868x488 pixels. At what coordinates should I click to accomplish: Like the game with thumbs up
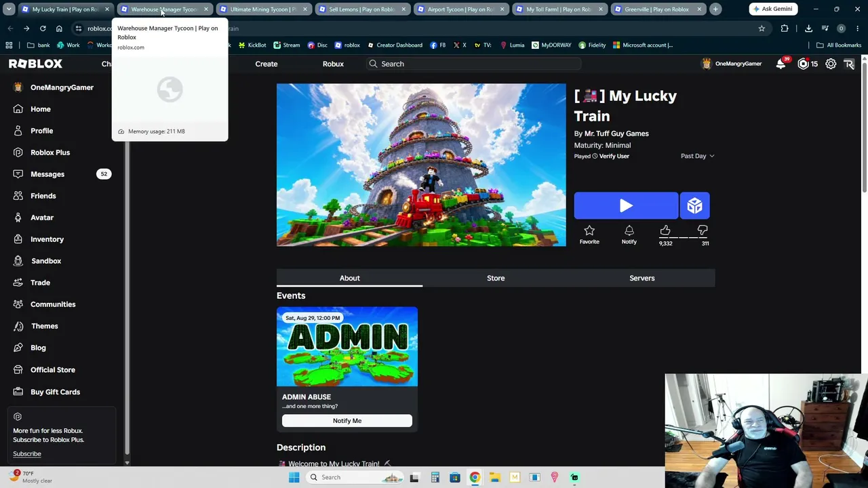click(x=665, y=231)
